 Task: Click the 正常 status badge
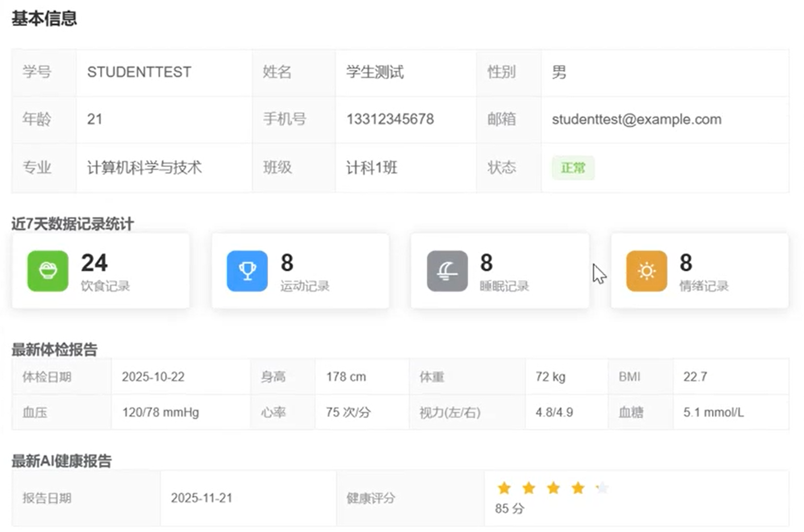[x=573, y=168]
